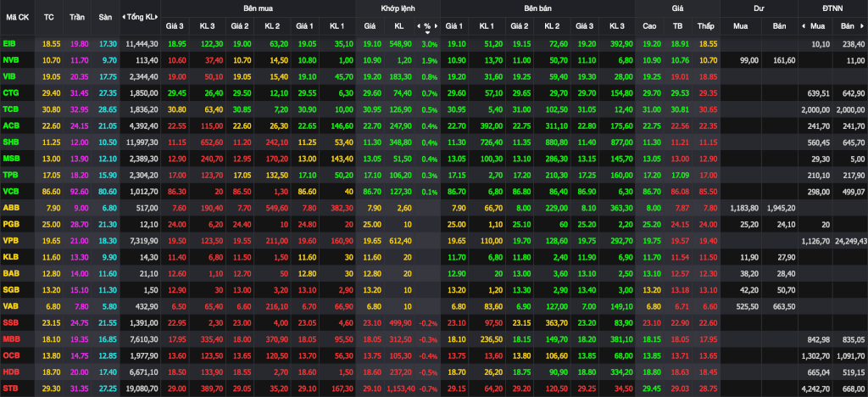Viewport: 868px width, 397px height.
Task: Click STB's matched volume 1,153,40
Action: point(400,389)
